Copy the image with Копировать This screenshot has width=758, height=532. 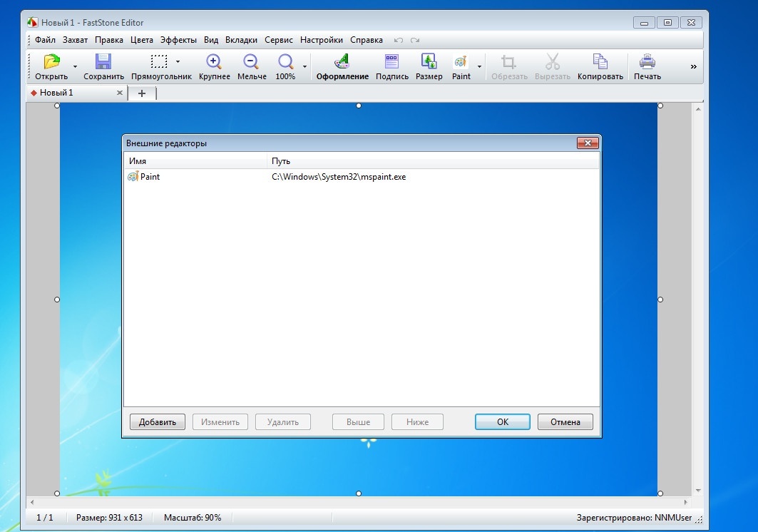pyautogui.click(x=600, y=67)
